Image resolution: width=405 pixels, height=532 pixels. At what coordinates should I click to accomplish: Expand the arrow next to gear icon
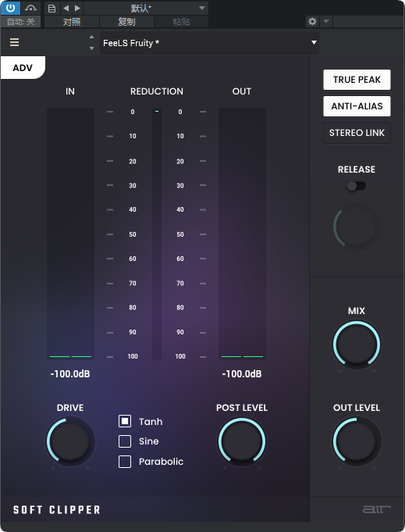(x=326, y=22)
